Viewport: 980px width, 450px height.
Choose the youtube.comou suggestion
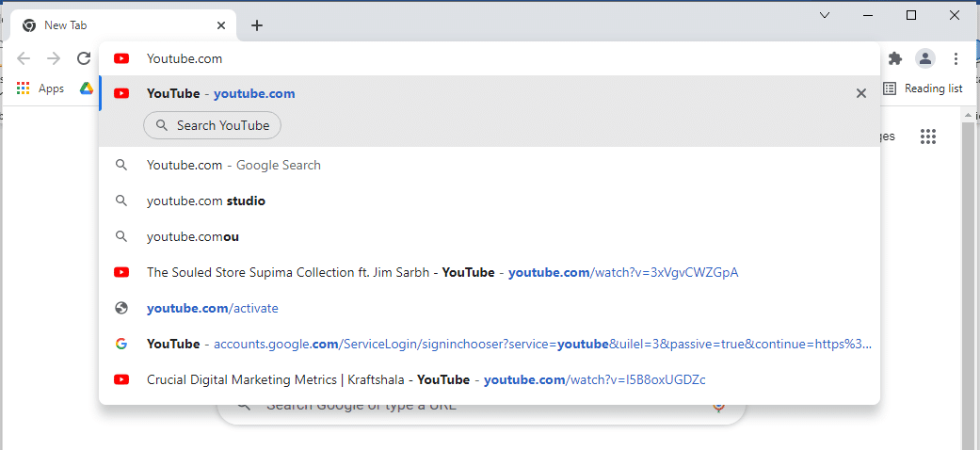[490, 237]
